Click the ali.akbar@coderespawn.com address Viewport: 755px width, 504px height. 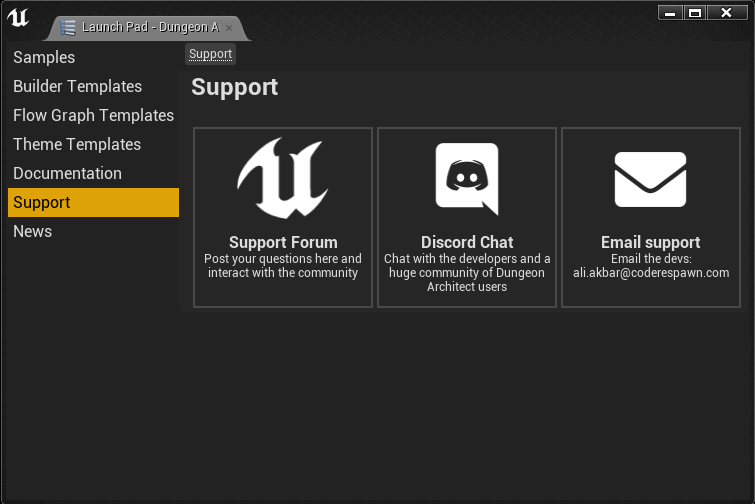(x=651, y=272)
